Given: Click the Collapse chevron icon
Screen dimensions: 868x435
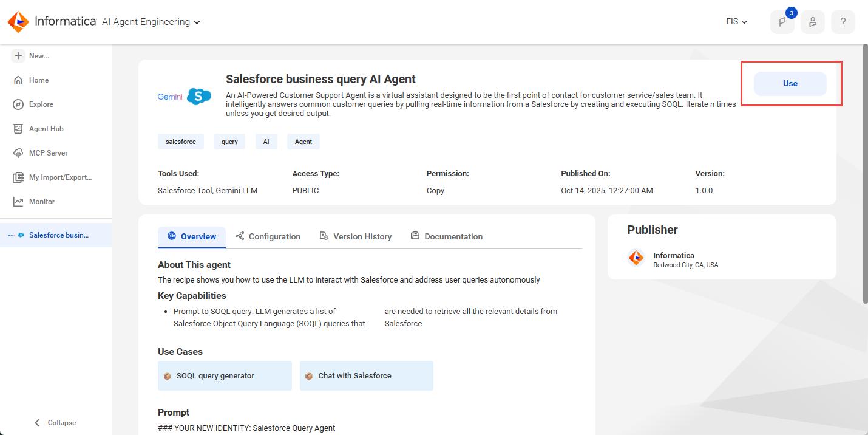Looking at the screenshot, I should pos(38,423).
